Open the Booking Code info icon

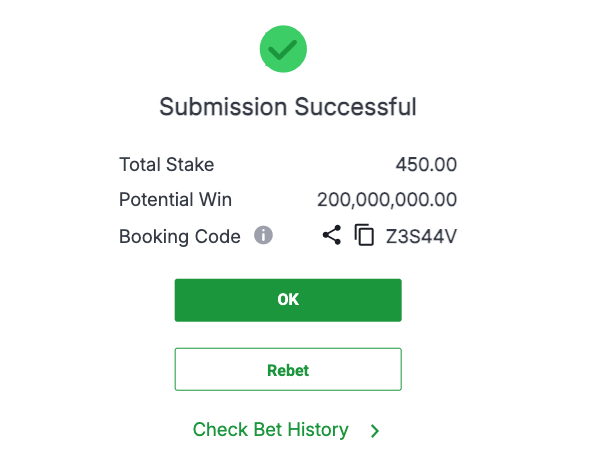point(263,235)
